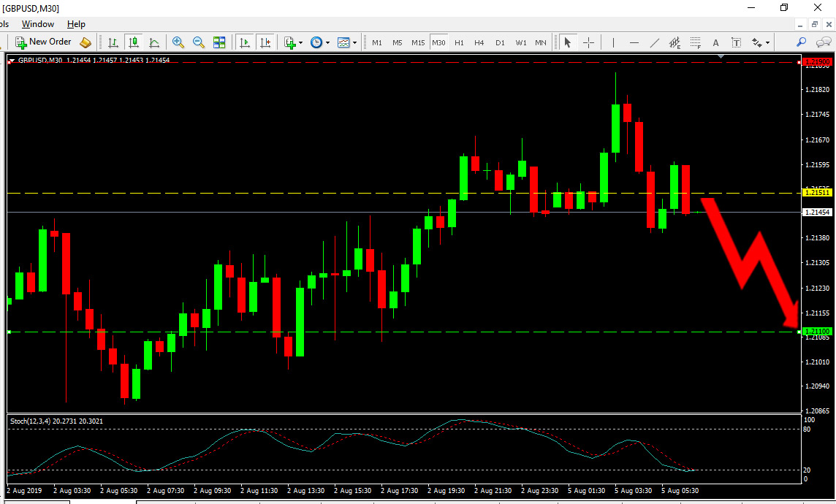Toggle candlestick chart mode
This screenshot has width=836, height=504.
[x=133, y=42]
